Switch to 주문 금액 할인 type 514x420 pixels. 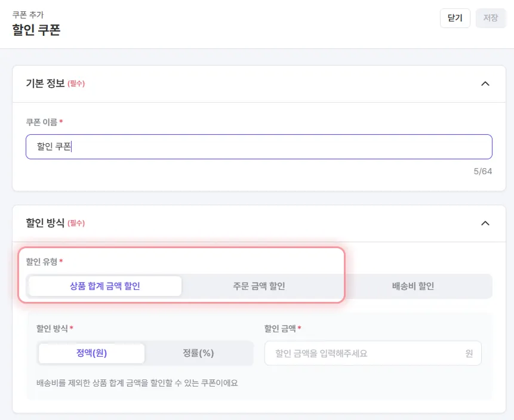258,286
